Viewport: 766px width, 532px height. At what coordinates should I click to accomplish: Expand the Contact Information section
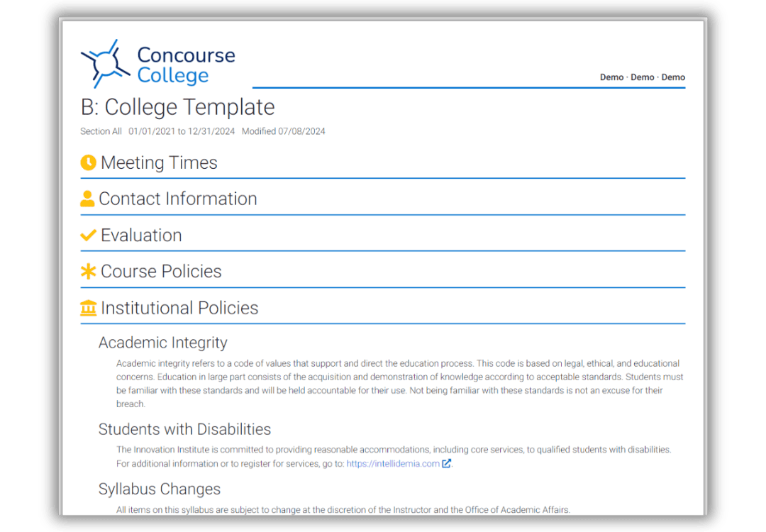(x=179, y=199)
